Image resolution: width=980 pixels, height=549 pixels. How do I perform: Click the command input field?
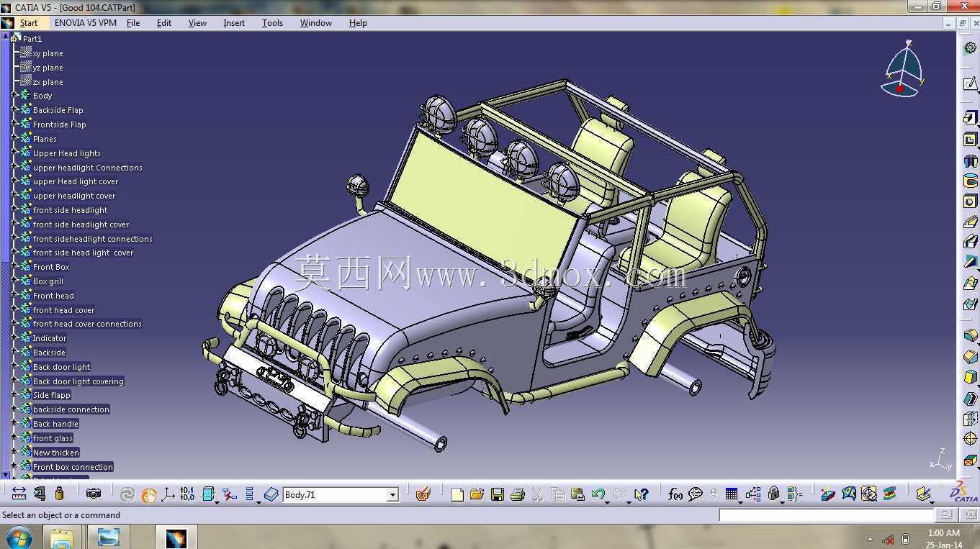coord(827,515)
